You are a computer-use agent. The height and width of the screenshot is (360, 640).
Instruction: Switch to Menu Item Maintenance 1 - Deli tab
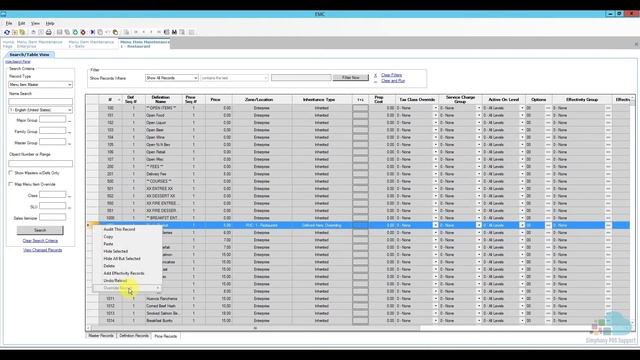[91, 44]
